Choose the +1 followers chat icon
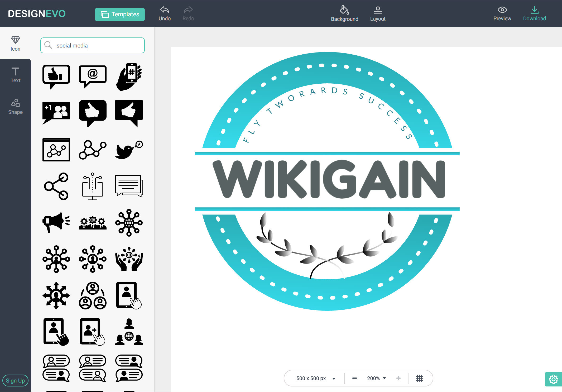The image size is (562, 392). pos(56,113)
